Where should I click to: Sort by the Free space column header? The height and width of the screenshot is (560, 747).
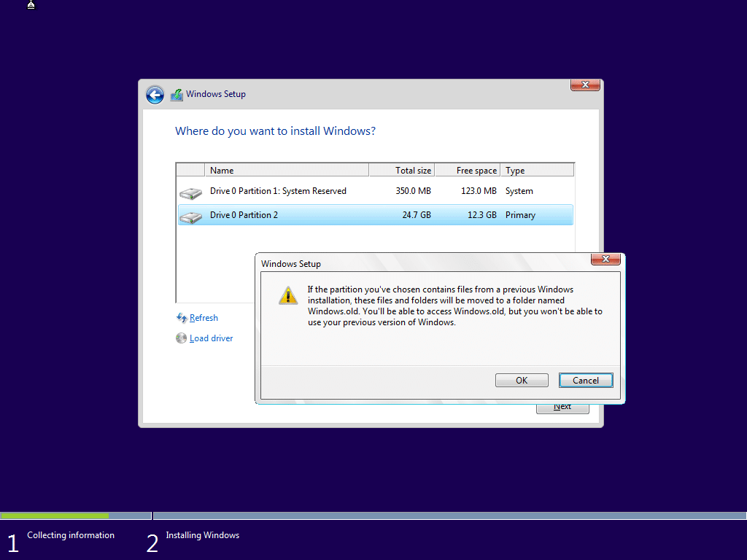click(x=468, y=170)
